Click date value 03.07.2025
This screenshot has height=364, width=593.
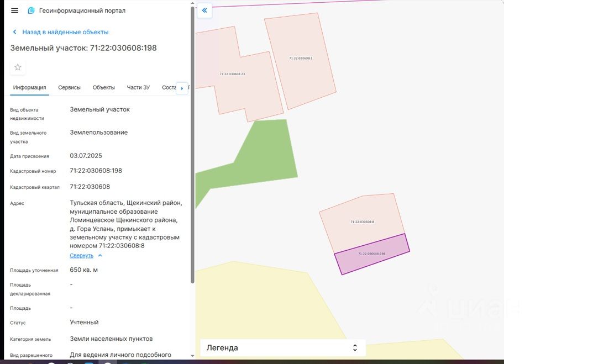[86, 156]
